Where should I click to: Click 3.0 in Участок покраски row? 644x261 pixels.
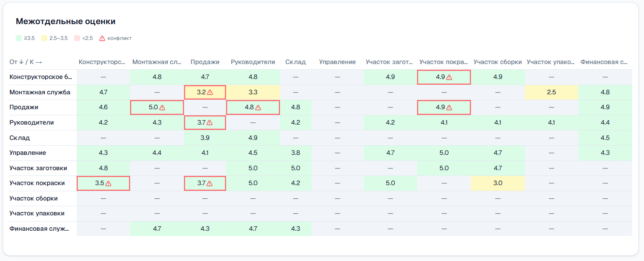pyautogui.click(x=498, y=183)
